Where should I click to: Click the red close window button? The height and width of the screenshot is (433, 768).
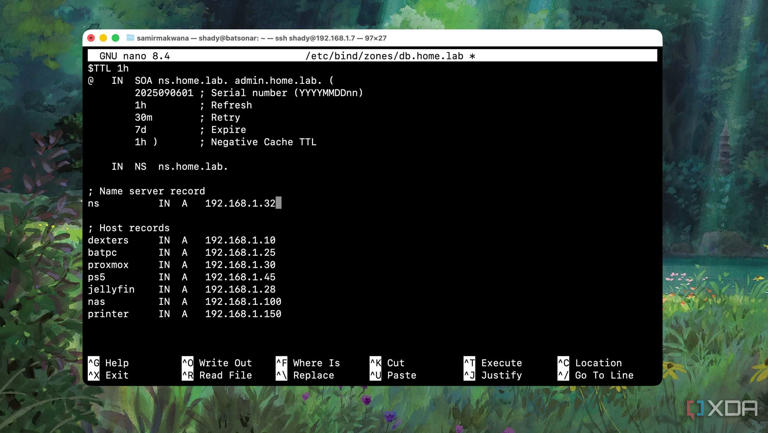coord(91,38)
